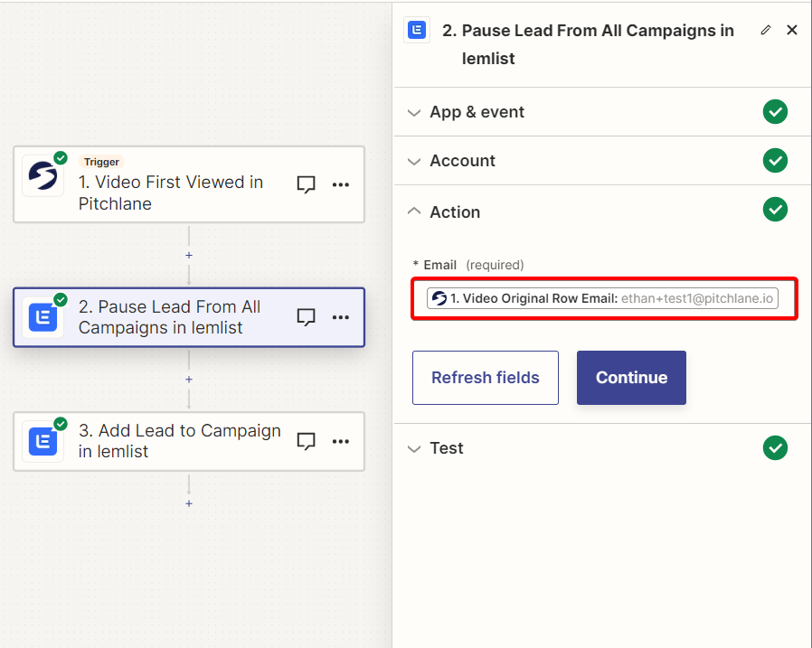The image size is (812, 648).
Task: Click the Email required input field
Action: [x=604, y=298]
